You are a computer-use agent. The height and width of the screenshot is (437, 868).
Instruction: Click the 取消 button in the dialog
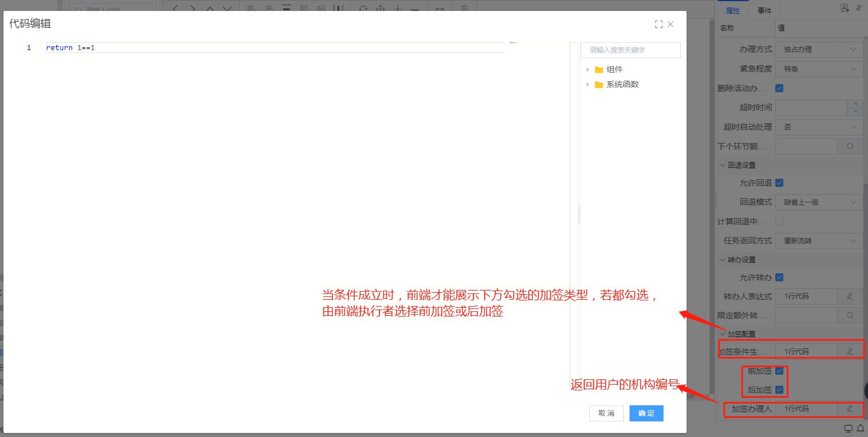click(x=606, y=413)
